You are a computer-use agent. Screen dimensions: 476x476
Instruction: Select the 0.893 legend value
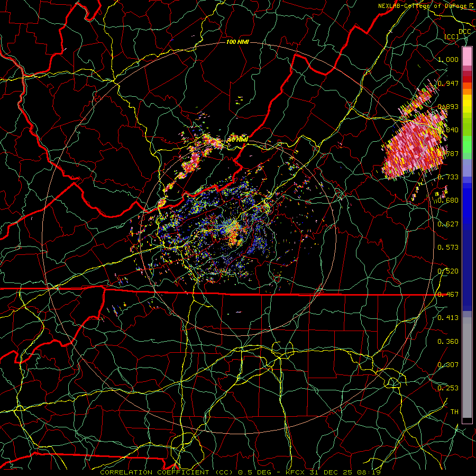point(448,106)
